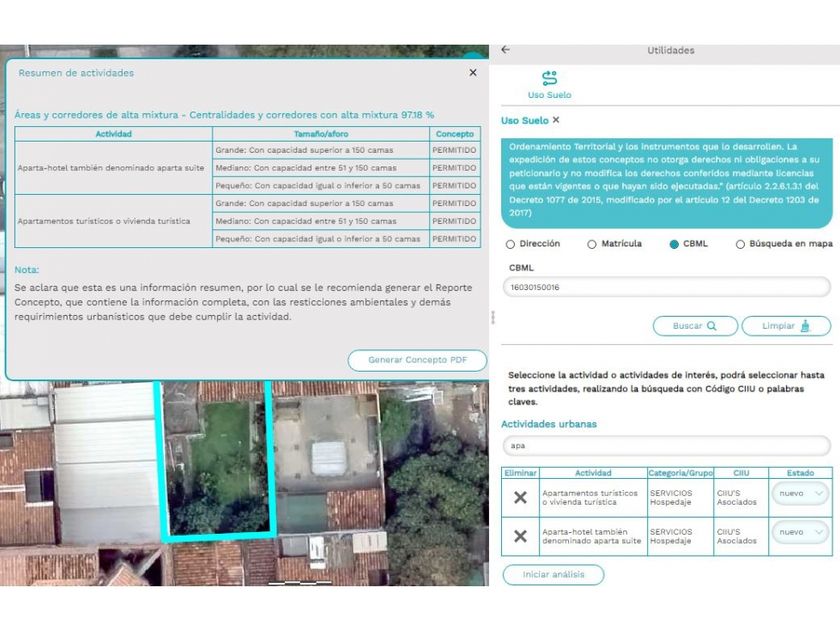This screenshot has height=630, width=840.
Task: Delete the Aparta-hotel activity row
Action: coord(520,537)
